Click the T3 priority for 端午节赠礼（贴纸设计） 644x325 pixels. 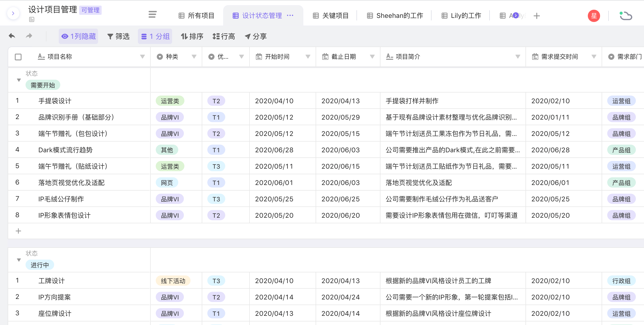coord(216,166)
